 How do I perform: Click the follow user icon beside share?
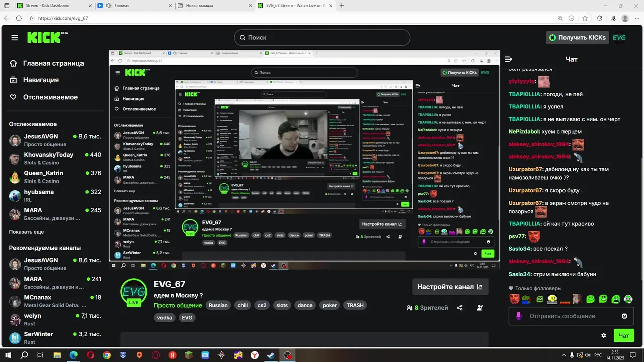480,308
